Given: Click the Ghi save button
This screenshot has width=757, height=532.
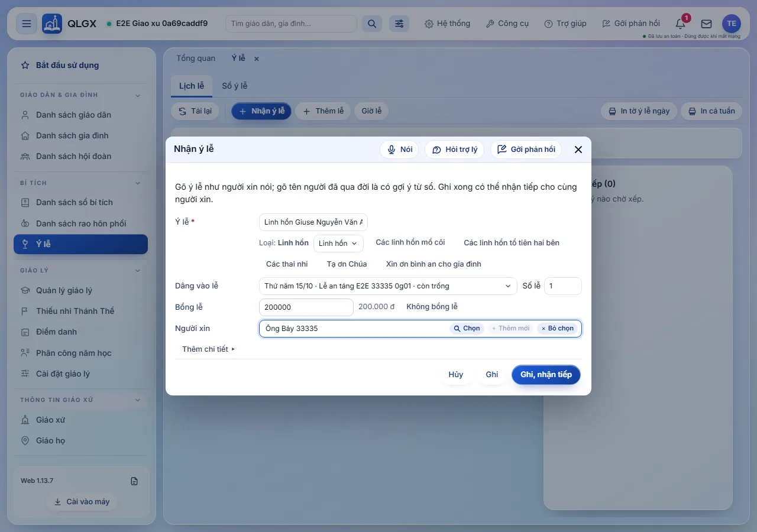Looking at the screenshot, I should tap(492, 375).
